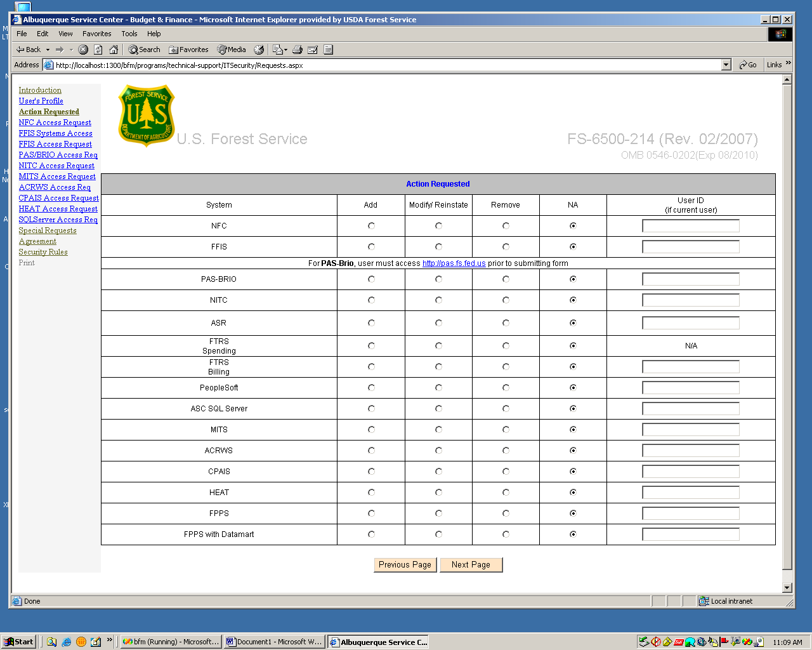The height and width of the screenshot is (650, 812).
Task: Select the Add radio for ASR
Action: pyautogui.click(x=371, y=323)
